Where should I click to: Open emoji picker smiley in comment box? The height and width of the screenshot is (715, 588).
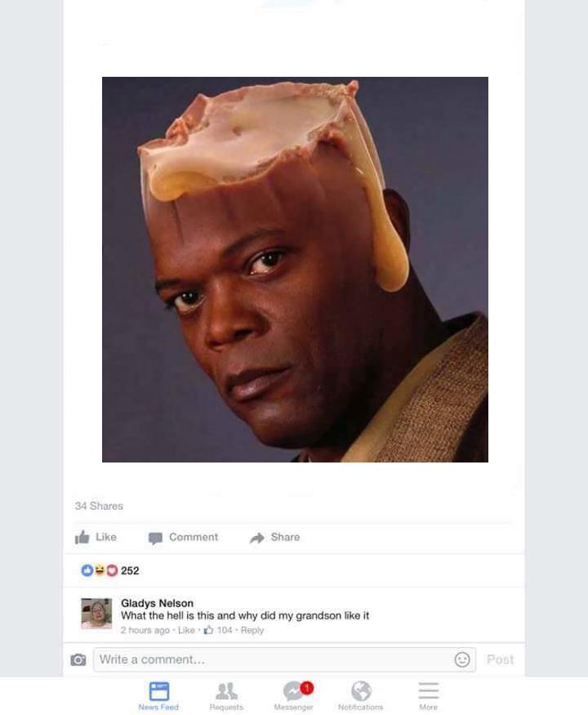click(461, 659)
